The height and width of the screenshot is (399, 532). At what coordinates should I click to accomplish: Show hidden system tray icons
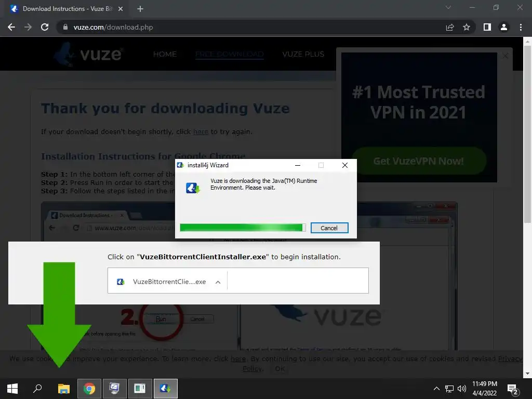(x=436, y=389)
